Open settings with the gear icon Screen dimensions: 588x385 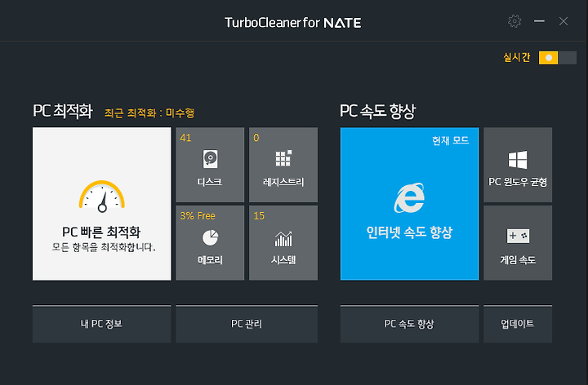[x=514, y=21]
